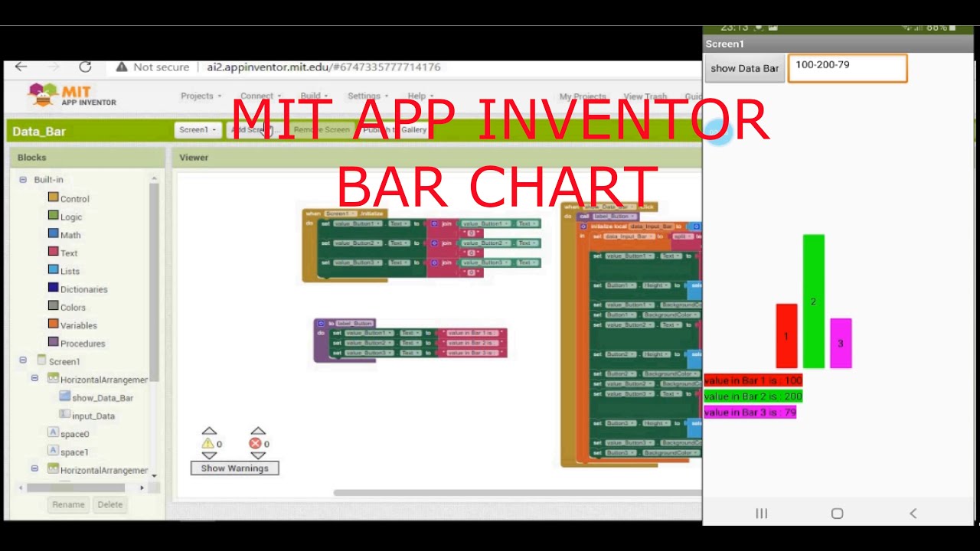Click magenta label value in Bar 3

[x=750, y=412]
